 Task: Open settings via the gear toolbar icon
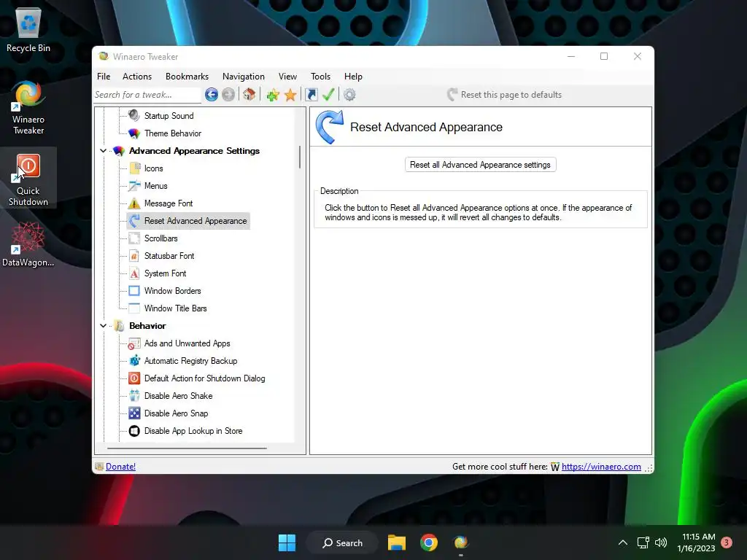coord(349,95)
